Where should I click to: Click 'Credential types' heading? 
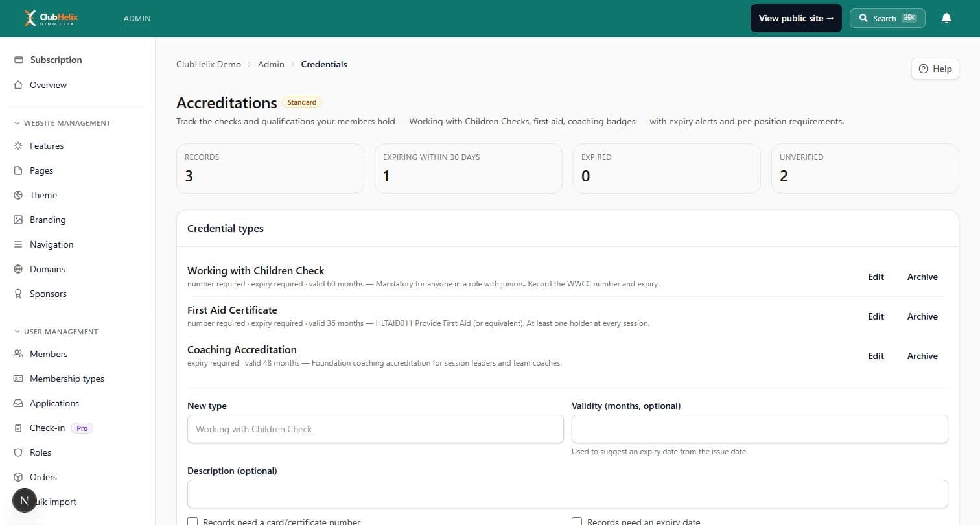226,229
